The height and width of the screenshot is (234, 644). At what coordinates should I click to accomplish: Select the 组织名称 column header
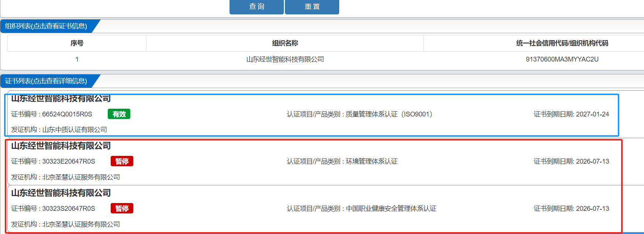(285, 43)
